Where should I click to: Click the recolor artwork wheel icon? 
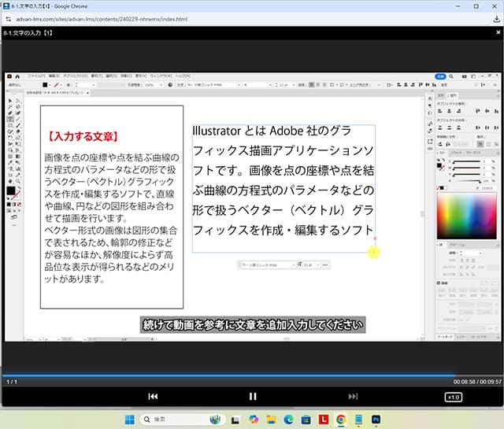[x=170, y=85]
